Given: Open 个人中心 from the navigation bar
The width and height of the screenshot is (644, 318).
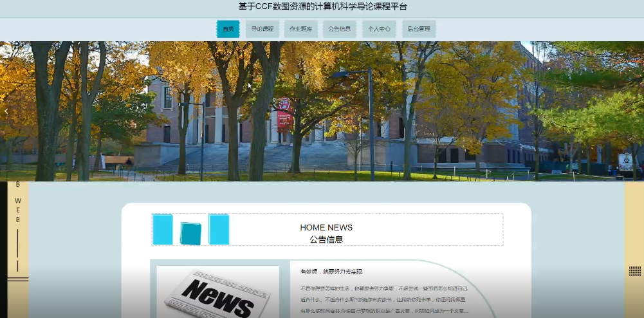Looking at the screenshot, I should coord(379,29).
